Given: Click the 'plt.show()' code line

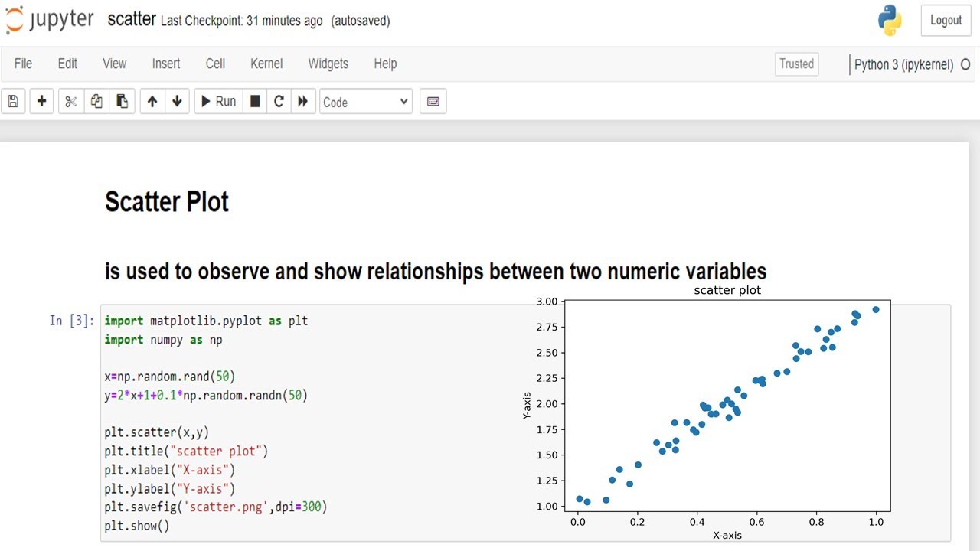Looking at the screenshot, I should (x=137, y=526).
